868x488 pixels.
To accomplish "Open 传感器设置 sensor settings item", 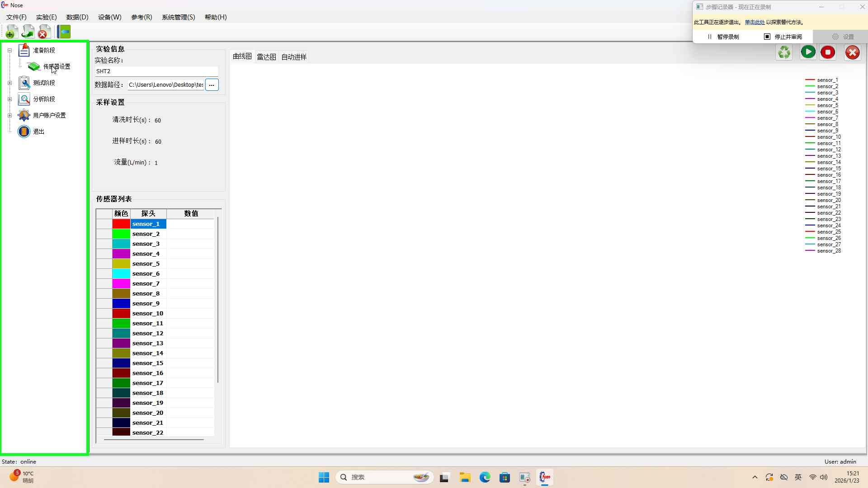I will pyautogui.click(x=57, y=66).
